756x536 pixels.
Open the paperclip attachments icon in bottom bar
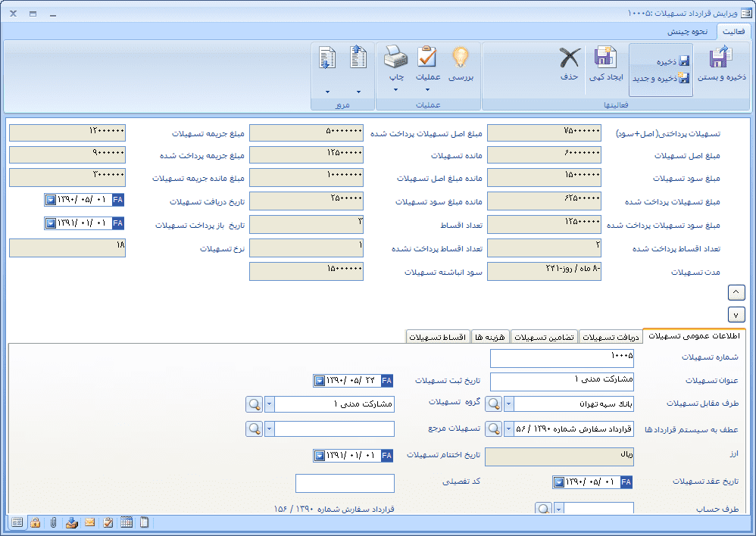53,522
